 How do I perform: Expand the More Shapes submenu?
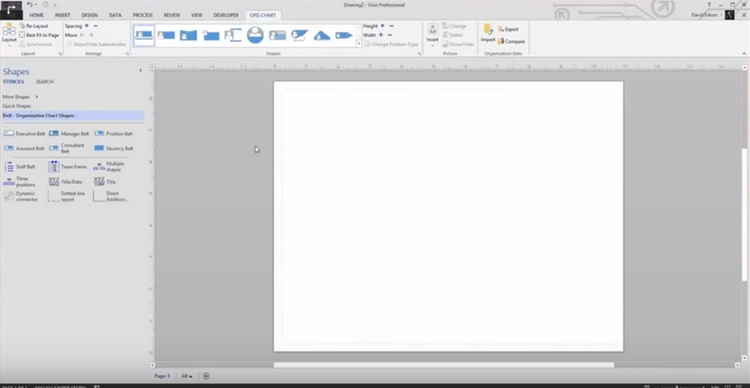tap(20, 97)
